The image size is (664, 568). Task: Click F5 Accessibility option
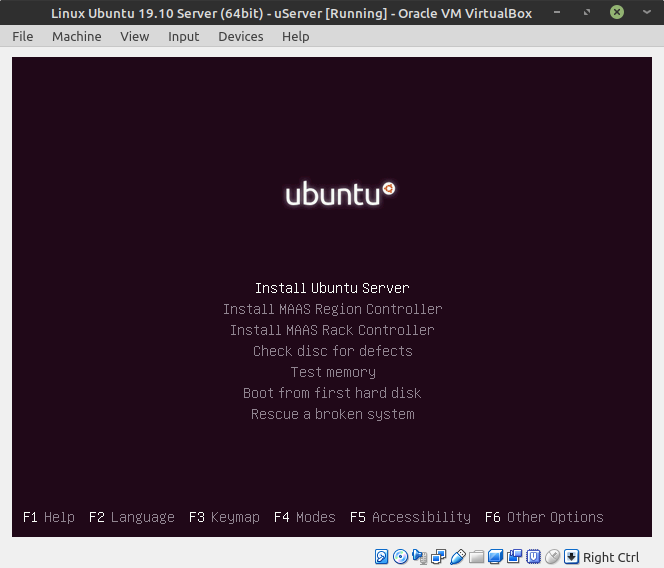pyautogui.click(x=410, y=517)
